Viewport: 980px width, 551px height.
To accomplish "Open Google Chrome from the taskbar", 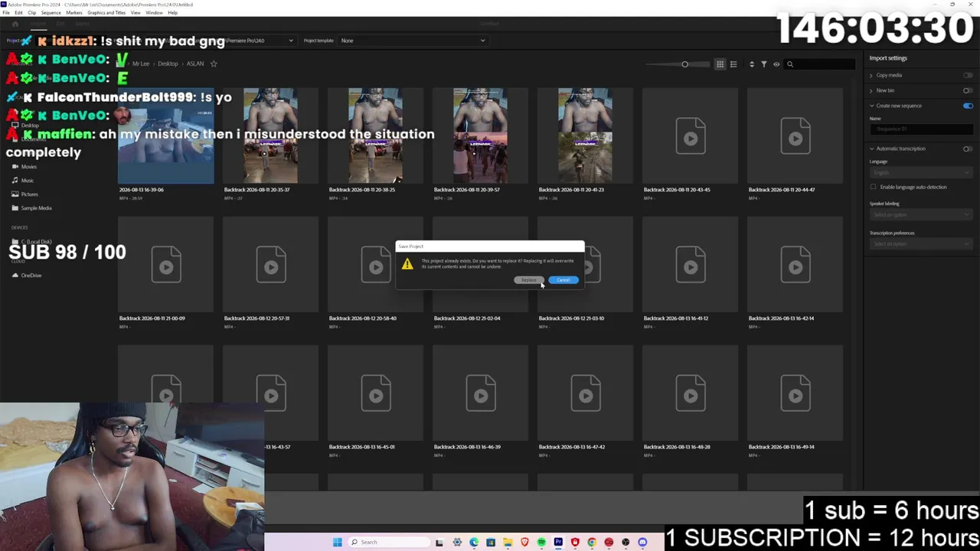I will click(592, 543).
